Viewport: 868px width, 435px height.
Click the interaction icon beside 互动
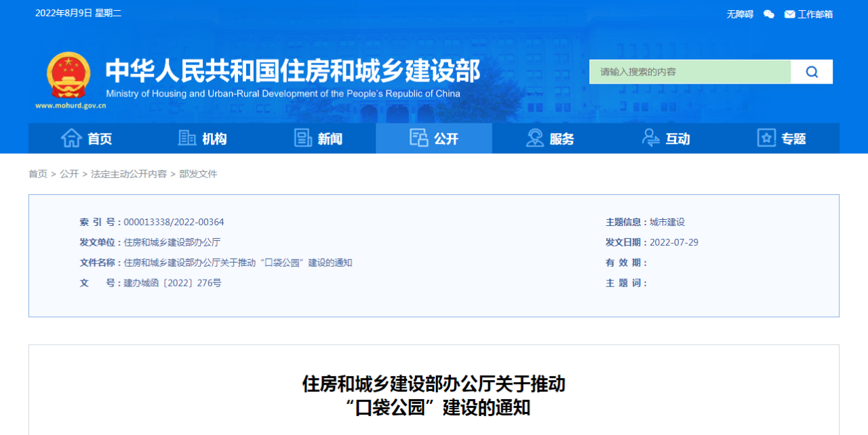pyautogui.click(x=651, y=138)
